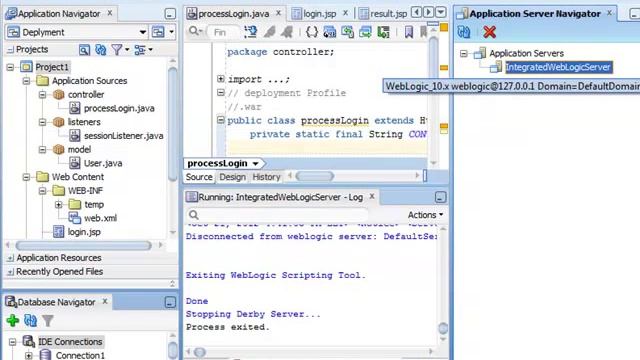Collapse the listeners package
Viewport: 640px width, 360px height.
pyautogui.click(x=42, y=122)
